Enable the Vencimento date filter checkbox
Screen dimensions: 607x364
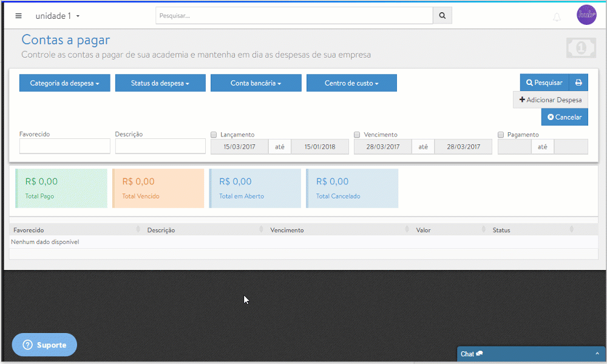[357, 135]
